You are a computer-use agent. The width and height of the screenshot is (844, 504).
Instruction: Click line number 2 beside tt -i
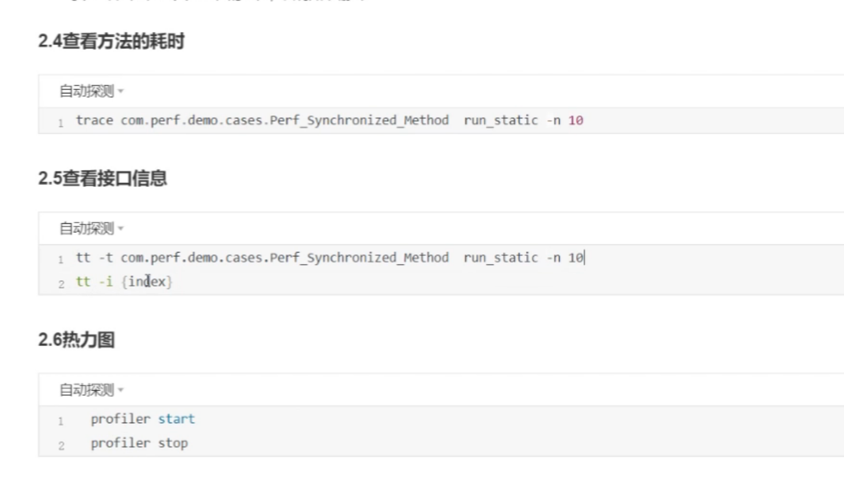[61, 284]
